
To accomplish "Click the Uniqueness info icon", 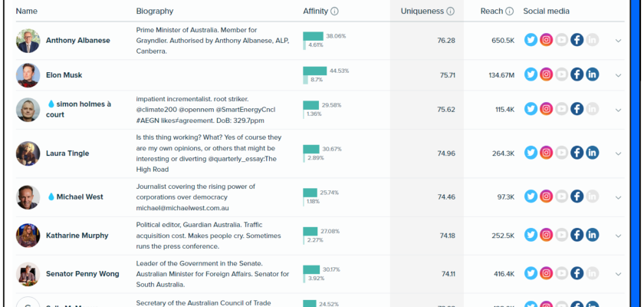I will tap(450, 12).
